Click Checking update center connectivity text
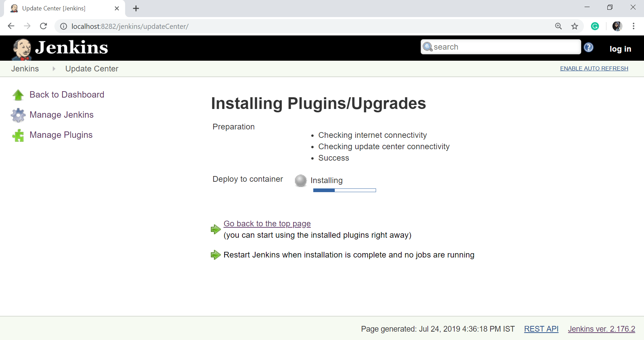This screenshot has width=644, height=340. coord(384,147)
